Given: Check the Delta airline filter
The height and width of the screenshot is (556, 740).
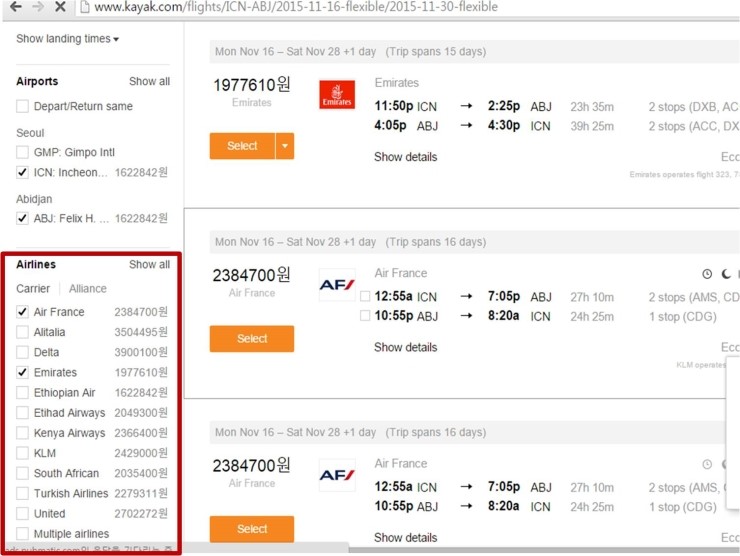Looking at the screenshot, I should coord(22,352).
